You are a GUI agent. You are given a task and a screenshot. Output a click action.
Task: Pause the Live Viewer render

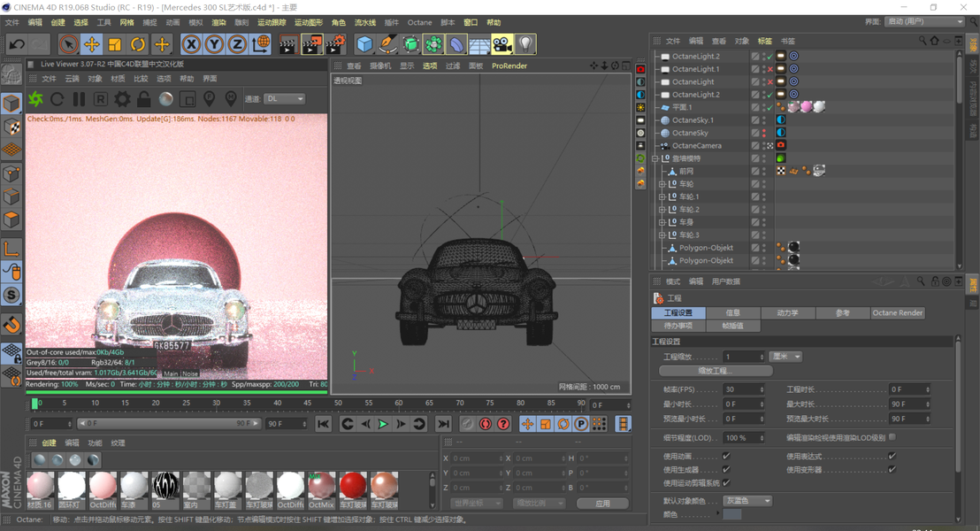[79, 99]
